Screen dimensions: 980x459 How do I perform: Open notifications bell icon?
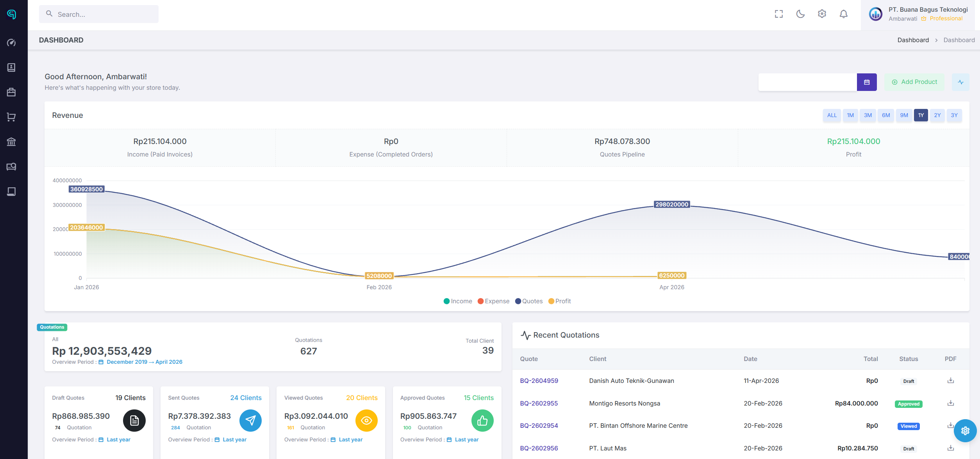pos(844,14)
